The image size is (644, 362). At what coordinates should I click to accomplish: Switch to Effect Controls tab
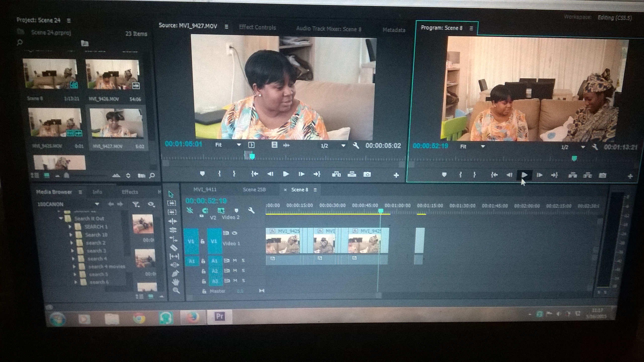257,27
